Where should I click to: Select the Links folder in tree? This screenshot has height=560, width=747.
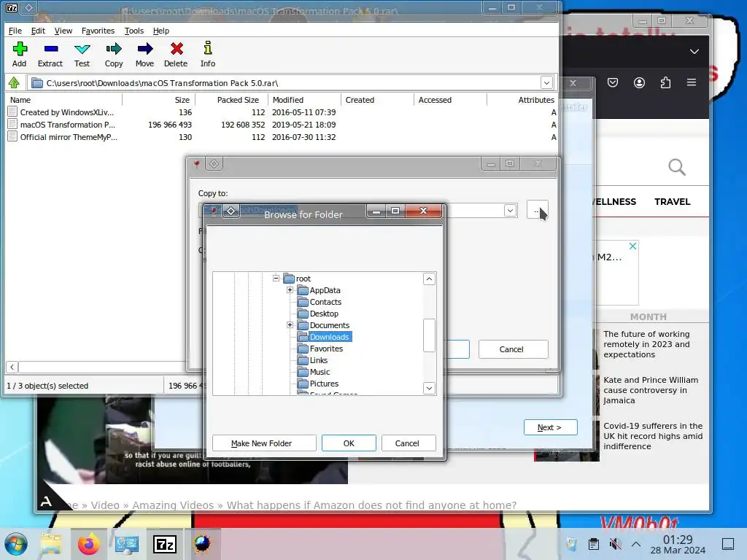pyautogui.click(x=312, y=360)
